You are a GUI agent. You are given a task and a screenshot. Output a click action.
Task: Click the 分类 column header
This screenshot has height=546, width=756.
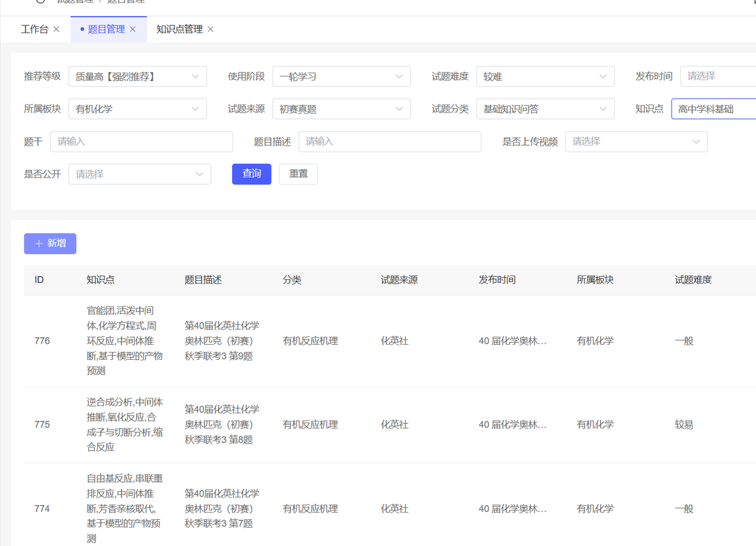pos(291,280)
